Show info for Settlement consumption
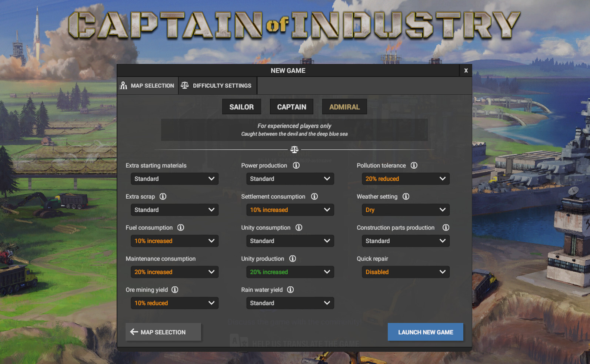590x364 pixels. 314,196
